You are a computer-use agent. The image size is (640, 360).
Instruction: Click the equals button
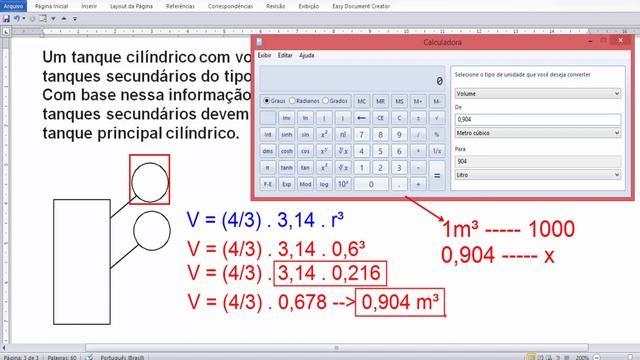pos(437,176)
